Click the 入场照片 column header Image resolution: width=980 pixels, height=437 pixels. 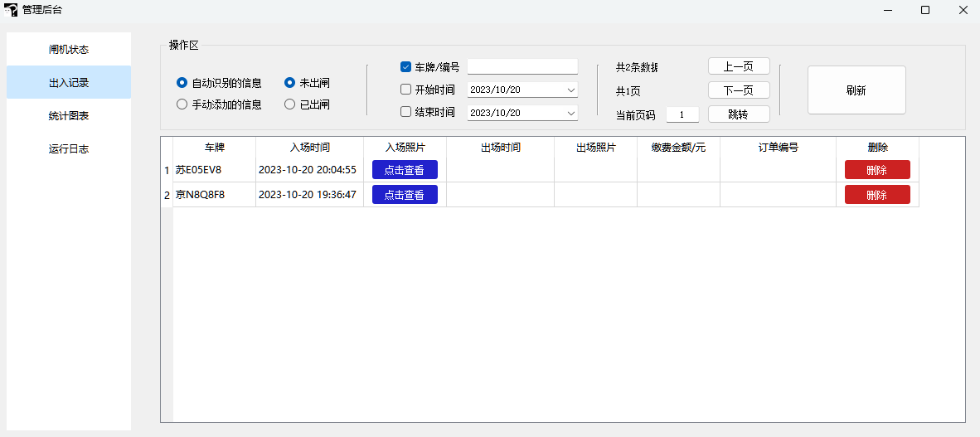405,148
